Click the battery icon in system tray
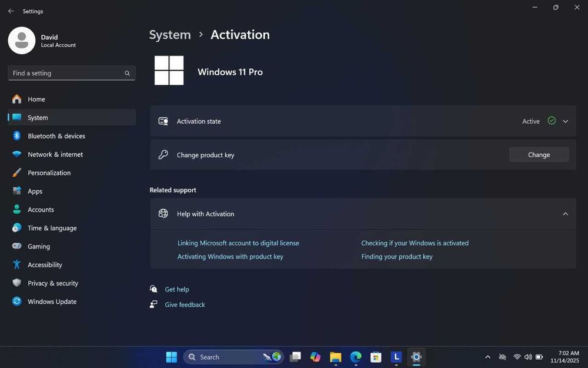 539,357
